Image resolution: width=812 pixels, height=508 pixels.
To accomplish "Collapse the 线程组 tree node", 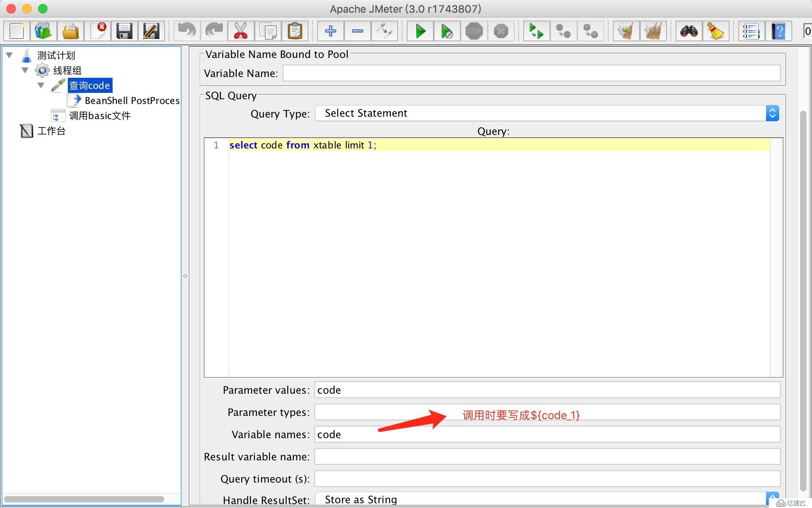I will point(25,70).
